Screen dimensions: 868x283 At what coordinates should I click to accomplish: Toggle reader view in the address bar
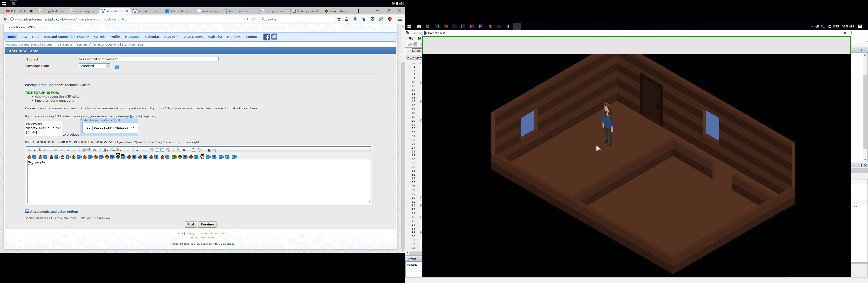pos(246,19)
